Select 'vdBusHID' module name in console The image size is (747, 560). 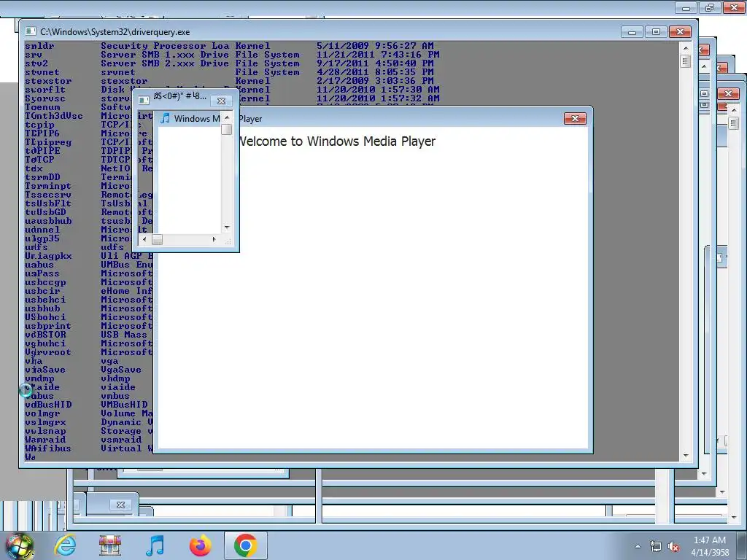point(48,405)
